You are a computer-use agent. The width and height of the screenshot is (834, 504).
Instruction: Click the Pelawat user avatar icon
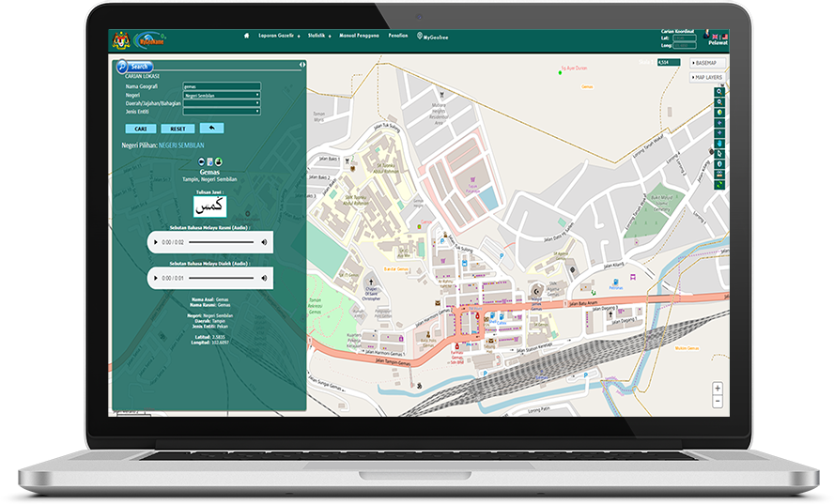707,35
